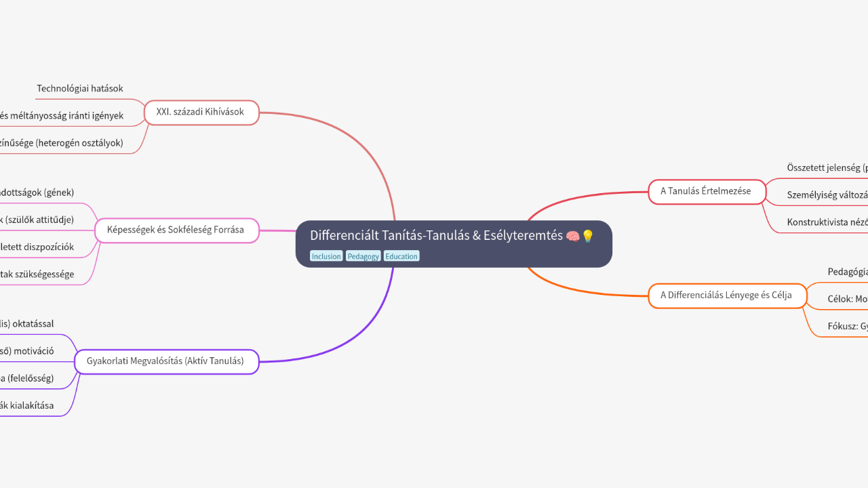
Task: Click the heterogén osztályok subtopic
Action: coord(61,143)
